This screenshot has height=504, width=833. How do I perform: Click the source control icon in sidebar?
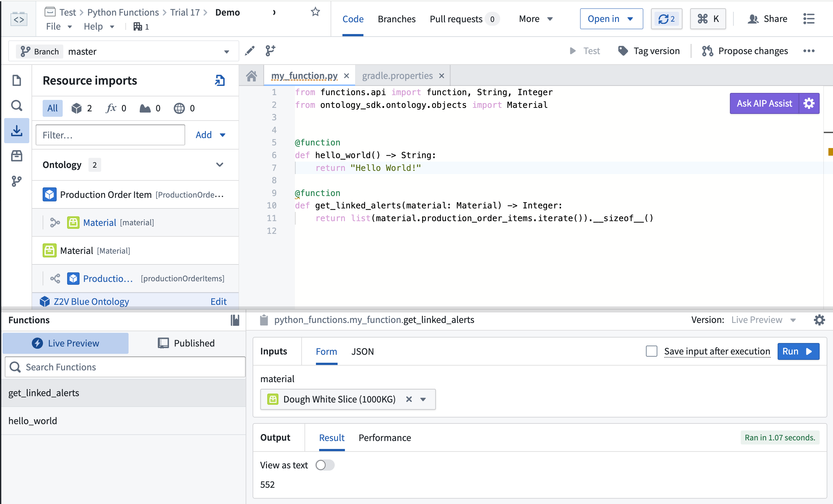tap(16, 181)
